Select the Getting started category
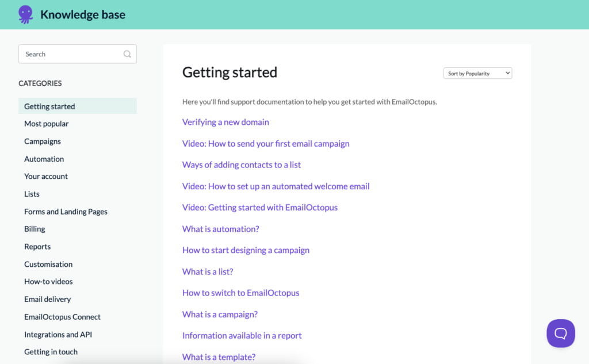This screenshot has width=589, height=364. 49,106
